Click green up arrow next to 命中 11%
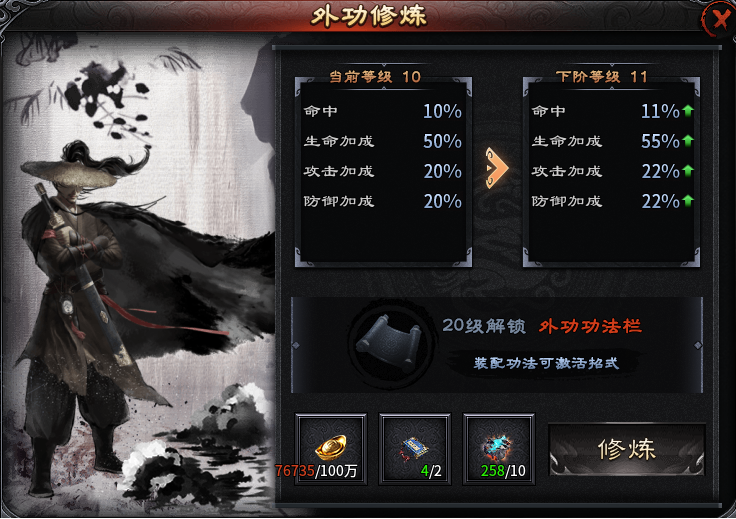The height and width of the screenshot is (519, 736). pos(688,111)
